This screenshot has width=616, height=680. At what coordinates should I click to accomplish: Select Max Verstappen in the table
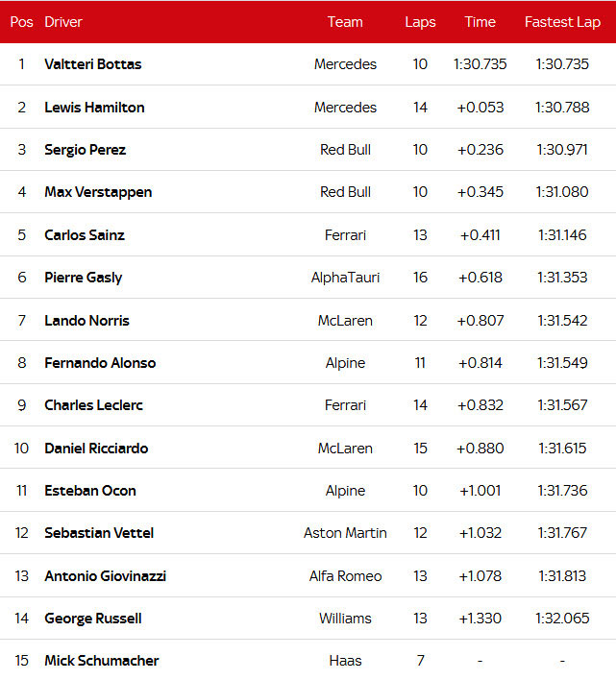click(98, 192)
